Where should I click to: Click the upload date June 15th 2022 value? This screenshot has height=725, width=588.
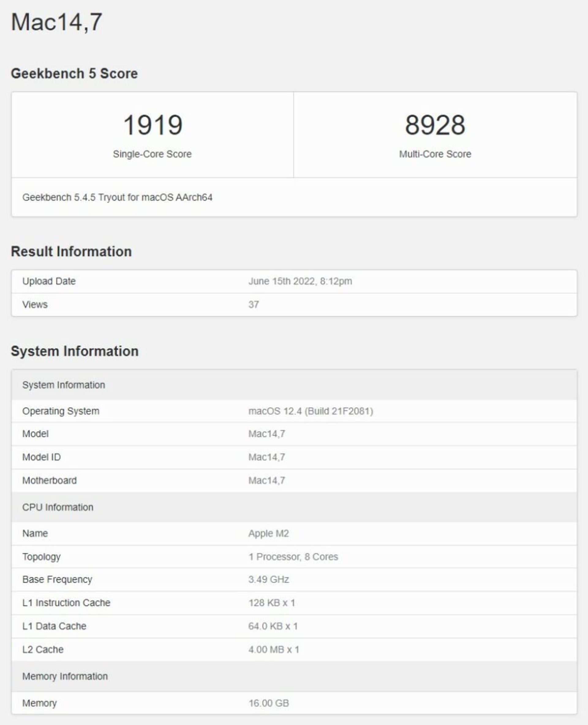300,281
